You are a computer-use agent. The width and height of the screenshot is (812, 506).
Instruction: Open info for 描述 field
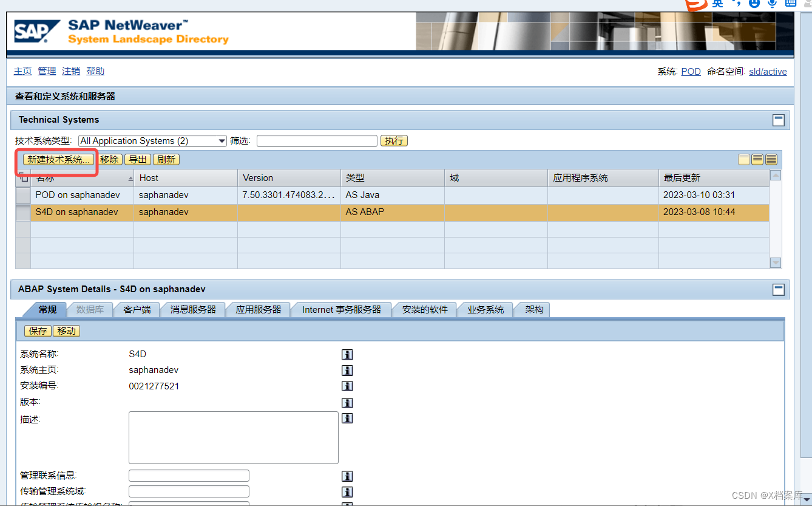347,419
